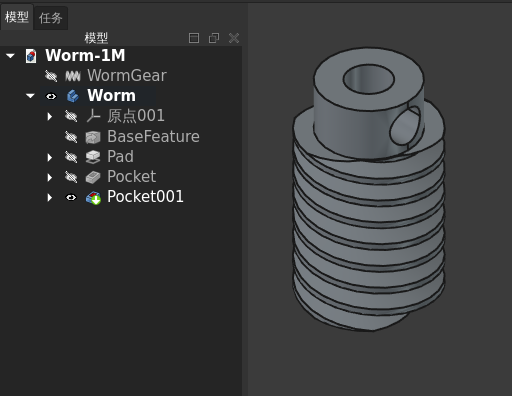Click the worm's threaded helical surface
This screenshot has height=396, width=512.
(x=369, y=233)
